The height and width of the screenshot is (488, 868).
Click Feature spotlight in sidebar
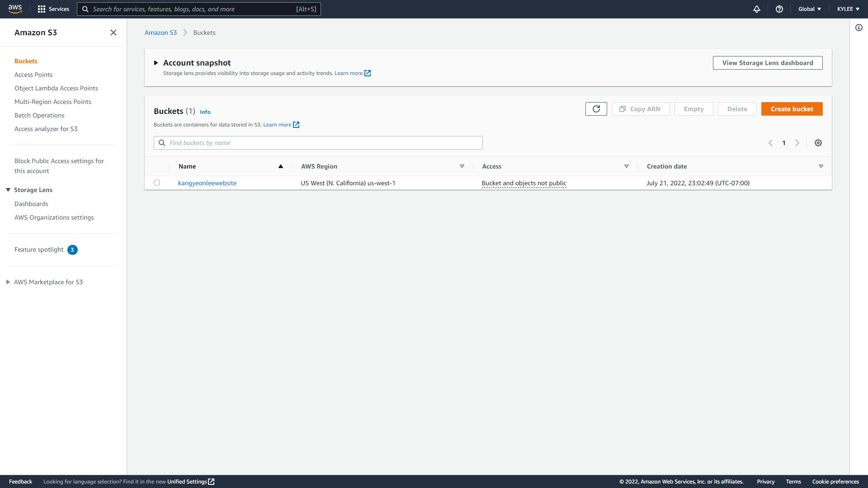39,249
